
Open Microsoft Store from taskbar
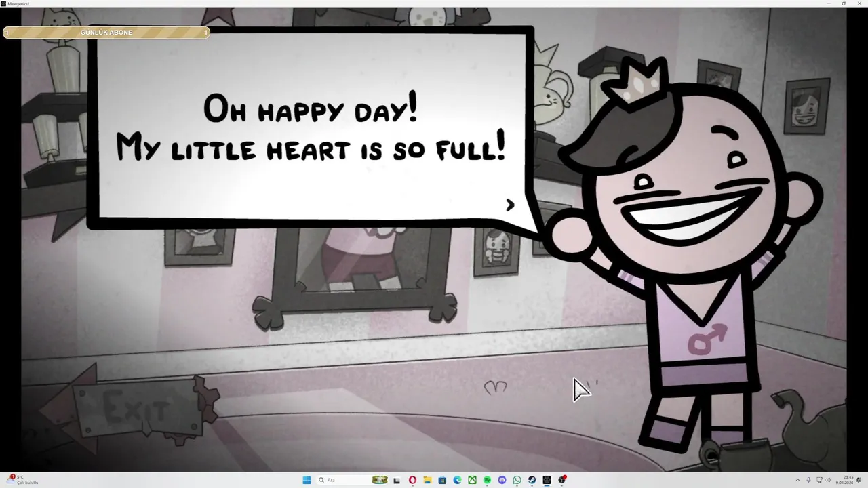click(x=442, y=480)
